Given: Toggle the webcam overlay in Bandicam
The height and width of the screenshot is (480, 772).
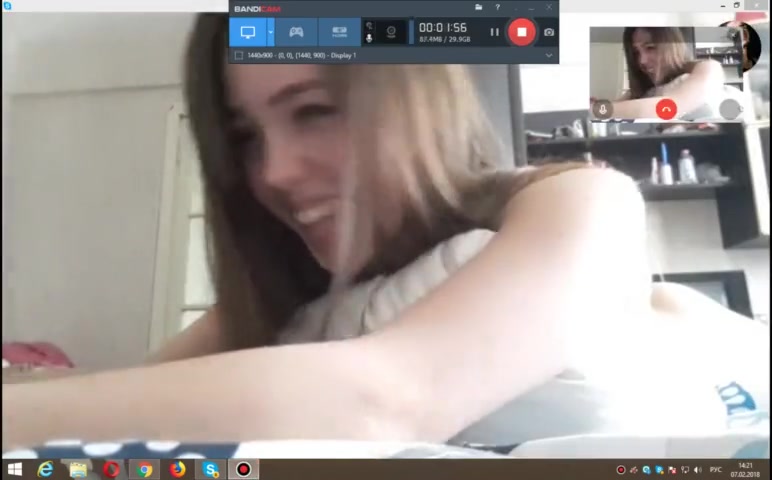Looking at the screenshot, I should [x=390, y=32].
